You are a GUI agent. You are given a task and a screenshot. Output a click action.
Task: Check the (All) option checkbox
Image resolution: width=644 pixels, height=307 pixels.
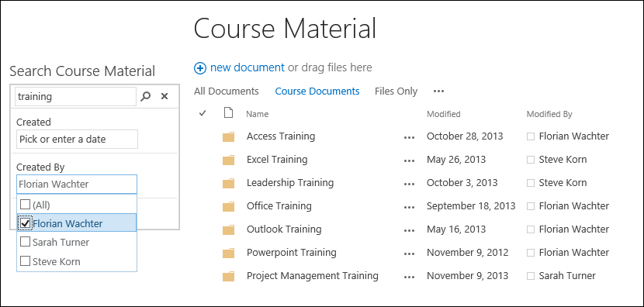25,204
